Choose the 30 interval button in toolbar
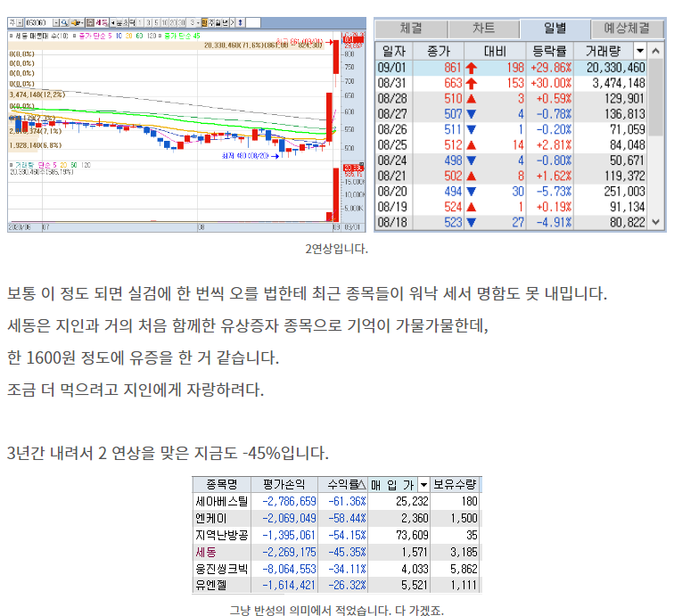The width and height of the screenshot is (674, 616). [x=181, y=23]
